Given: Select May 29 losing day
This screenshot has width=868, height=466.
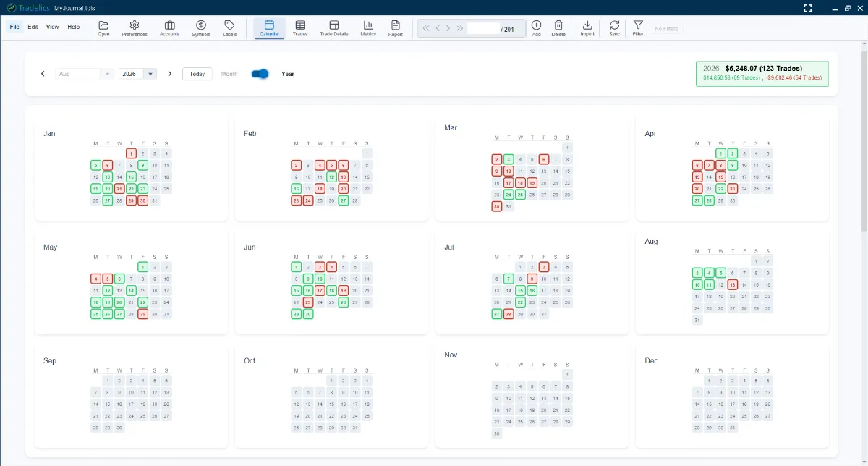Looking at the screenshot, I should (x=142, y=314).
